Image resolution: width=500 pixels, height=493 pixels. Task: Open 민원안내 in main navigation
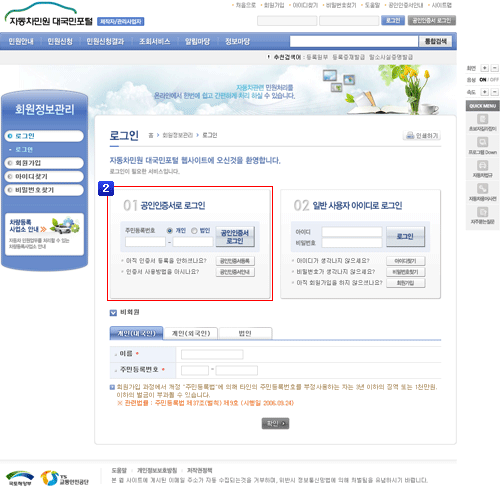21,41
